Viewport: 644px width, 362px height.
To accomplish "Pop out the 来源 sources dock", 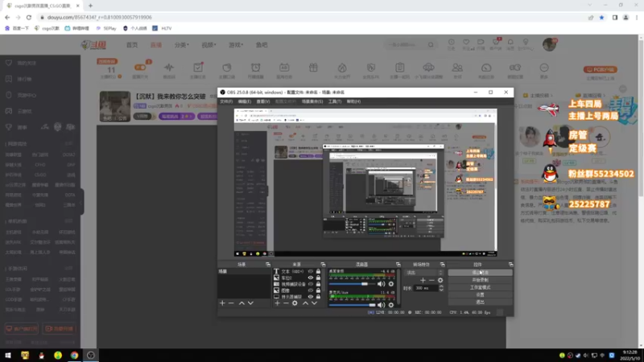I will click(323, 265).
